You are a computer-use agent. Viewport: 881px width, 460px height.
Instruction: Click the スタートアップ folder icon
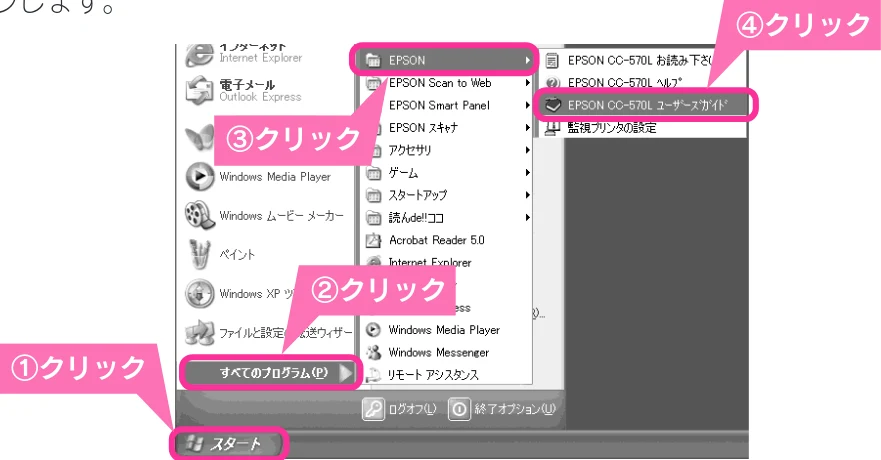(x=373, y=195)
